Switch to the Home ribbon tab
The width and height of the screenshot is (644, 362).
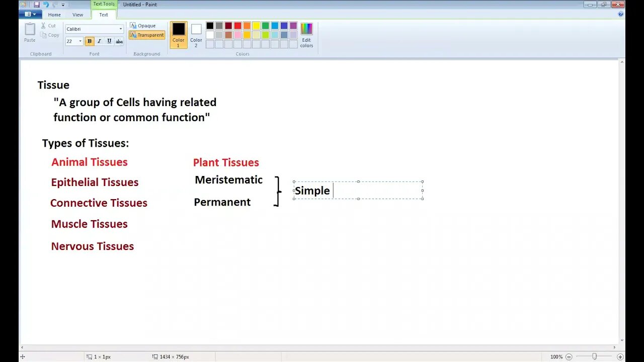54,15
